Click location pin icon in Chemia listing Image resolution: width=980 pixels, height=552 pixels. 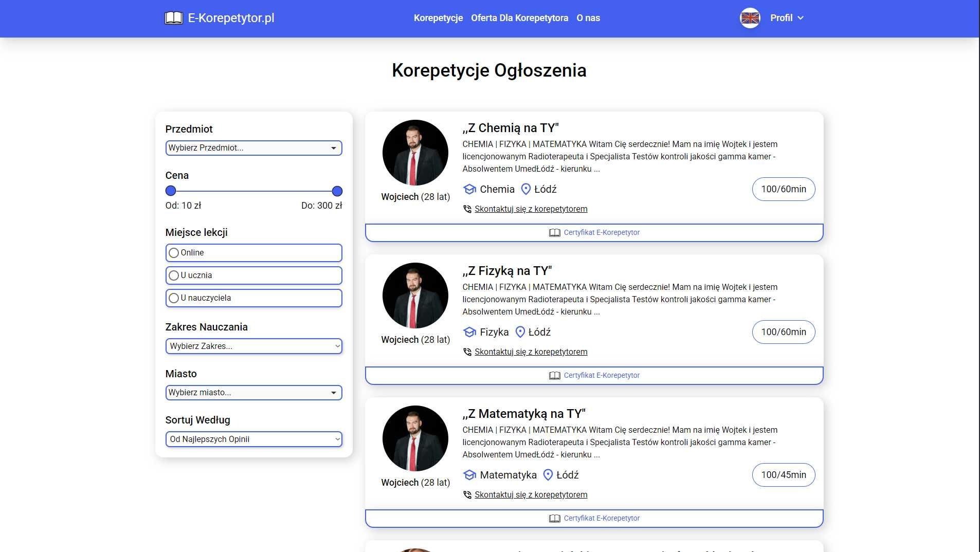525,189
